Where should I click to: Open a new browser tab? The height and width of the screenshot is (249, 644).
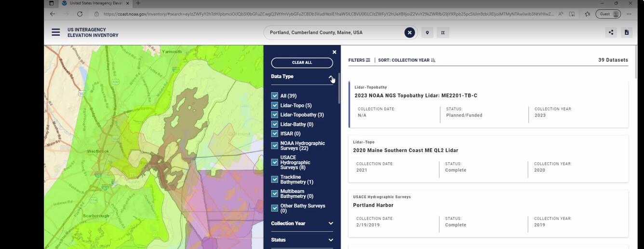pyautogui.click(x=138, y=3)
